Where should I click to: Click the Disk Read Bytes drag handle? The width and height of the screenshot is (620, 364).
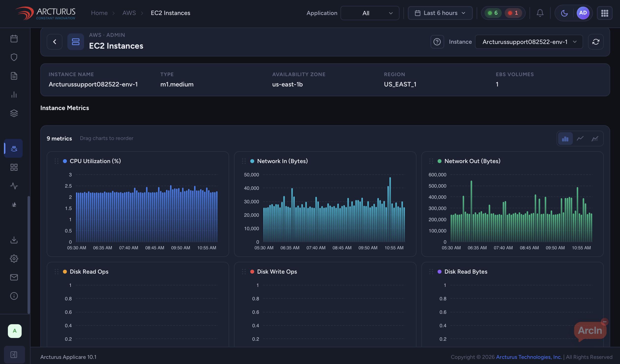click(431, 272)
